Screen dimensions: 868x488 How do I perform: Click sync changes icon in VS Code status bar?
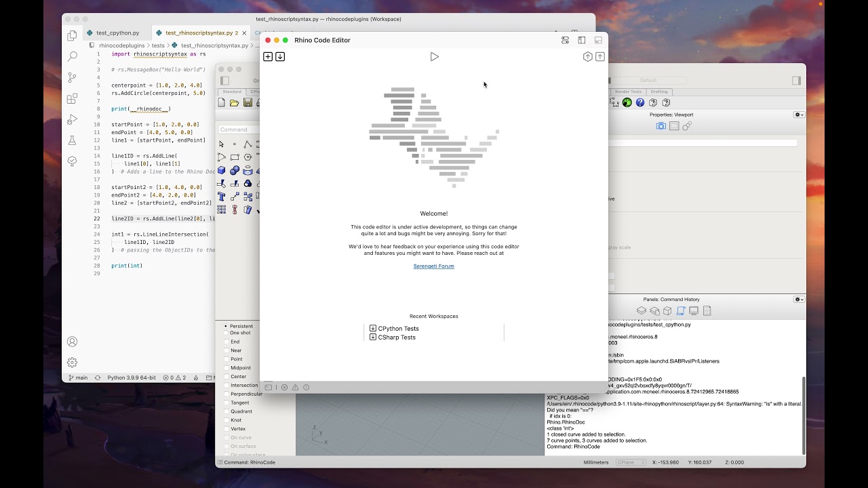pos(98,378)
